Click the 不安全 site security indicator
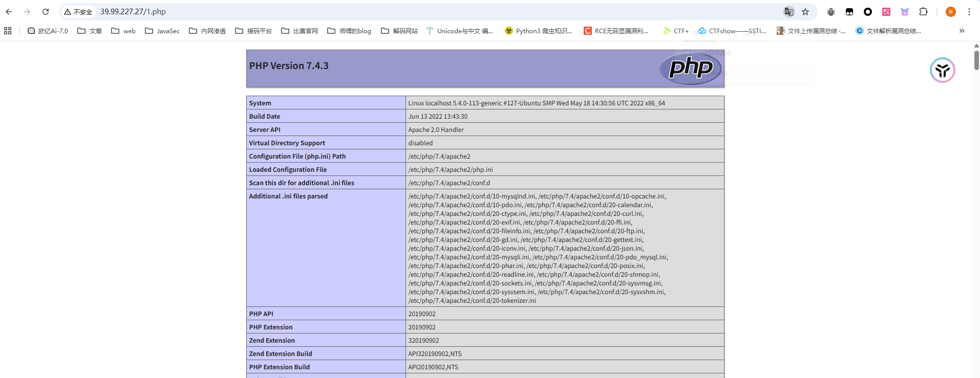The width and height of the screenshot is (980, 378). click(78, 12)
